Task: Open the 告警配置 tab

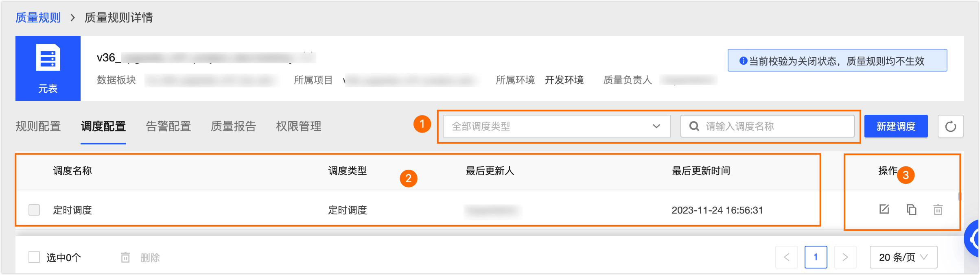Action: pyautogui.click(x=168, y=127)
